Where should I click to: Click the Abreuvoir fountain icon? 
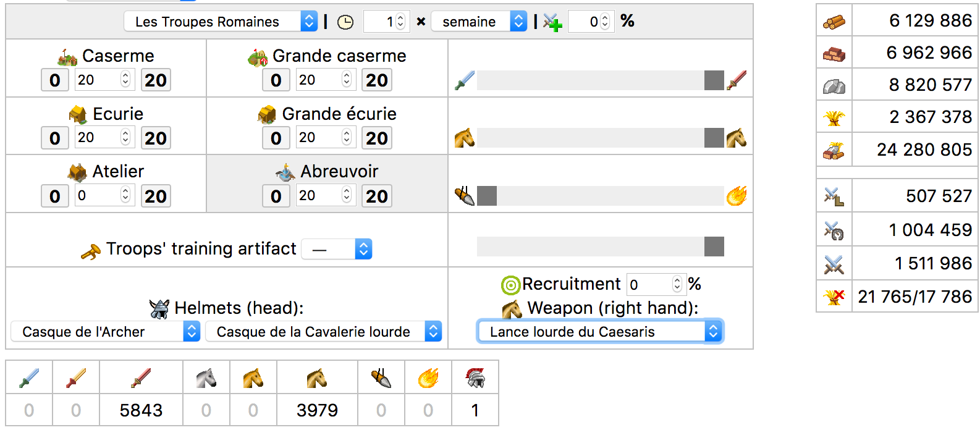click(x=285, y=172)
